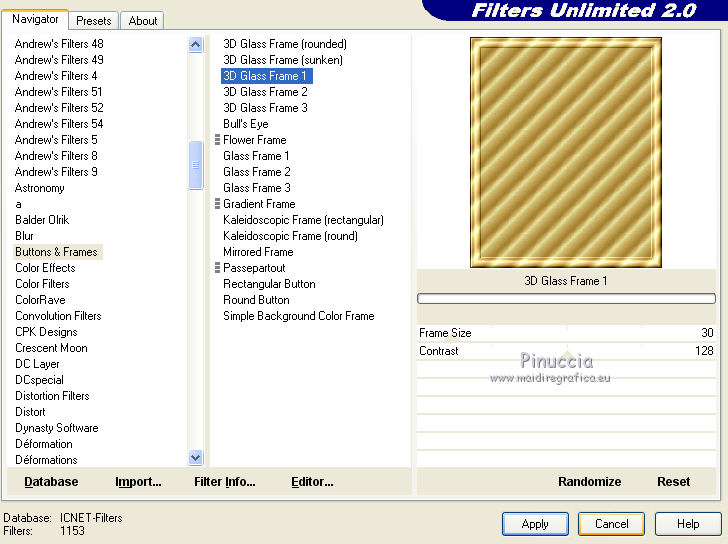Viewport: 728px width, 544px height.
Task: Select the Blur category
Action: coord(24,236)
